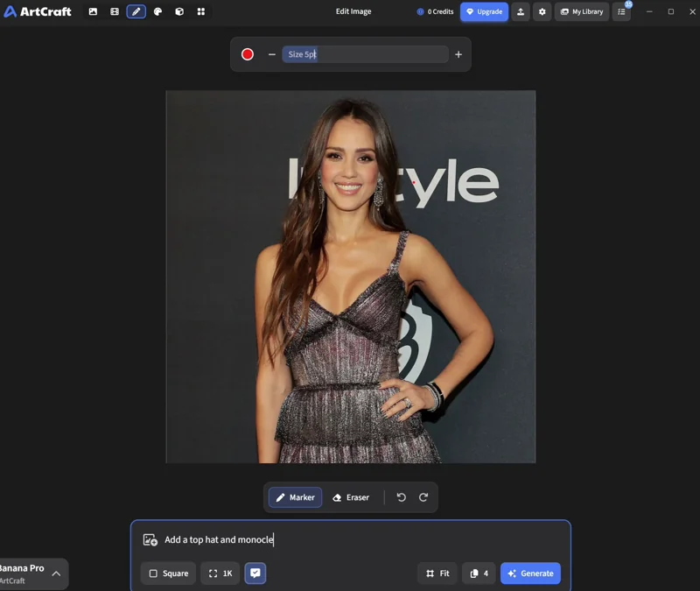This screenshot has width=700, height=591.
Task: Select the Eraser tool
Action: (351, 497)
